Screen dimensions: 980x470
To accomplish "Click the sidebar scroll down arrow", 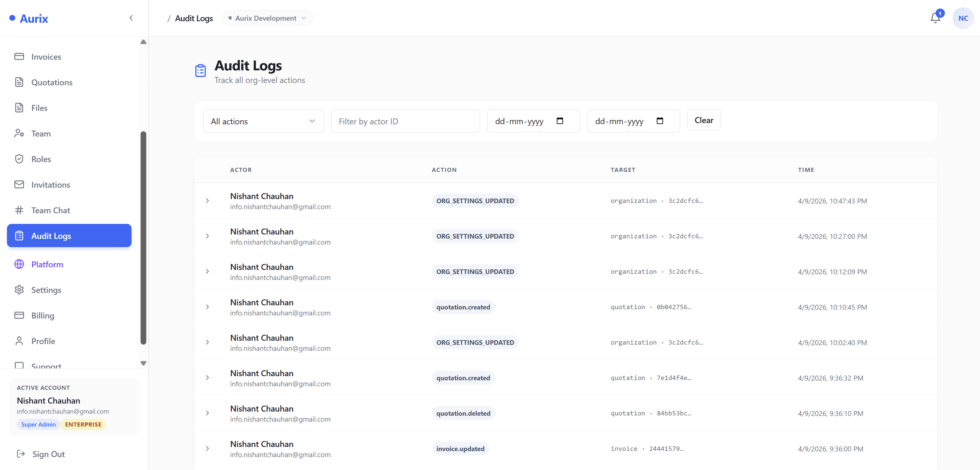I will tap(143, 363).
